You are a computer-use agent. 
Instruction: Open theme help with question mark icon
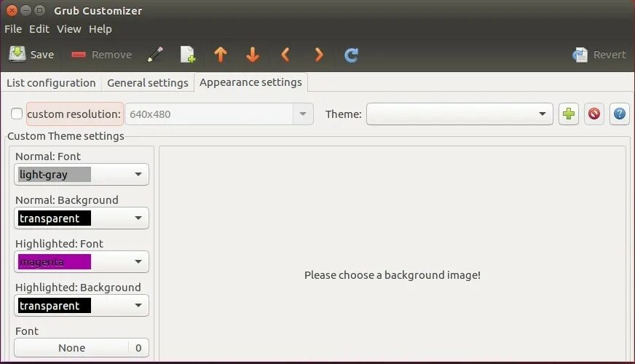coord(620,114)
